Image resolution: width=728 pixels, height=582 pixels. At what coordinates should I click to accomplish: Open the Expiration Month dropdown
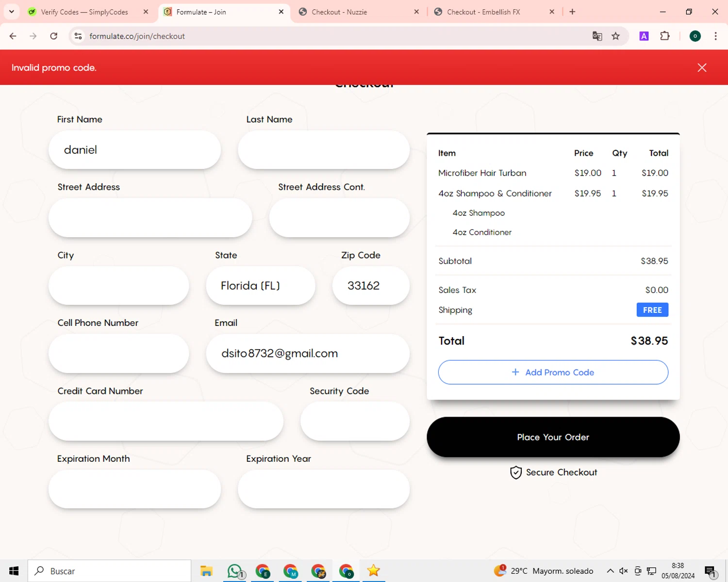(134, 489)
